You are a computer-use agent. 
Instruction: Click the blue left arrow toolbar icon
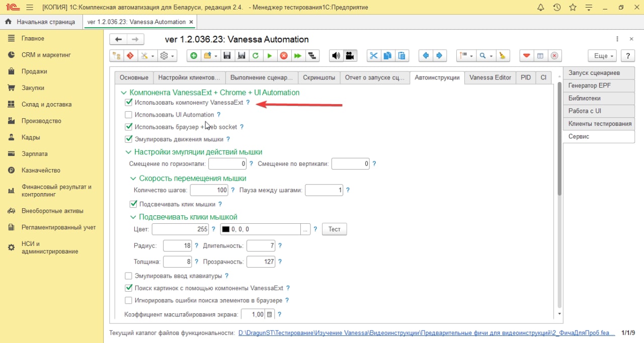tap(426, 56)
